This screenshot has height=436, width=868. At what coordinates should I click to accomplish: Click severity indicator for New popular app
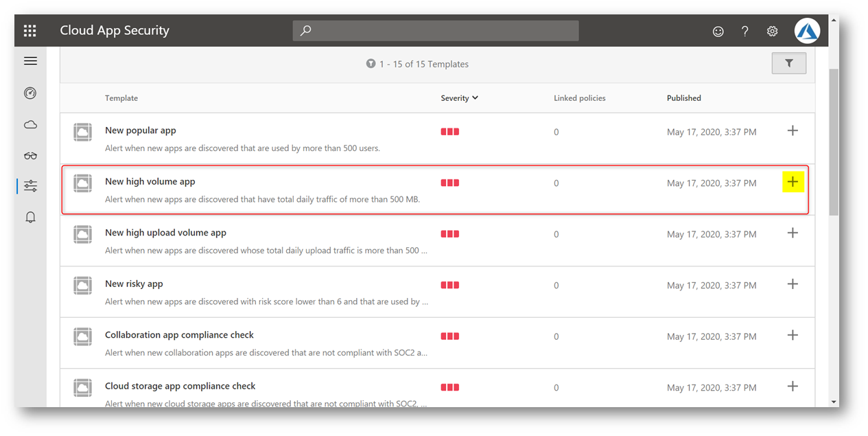(450, 132)
